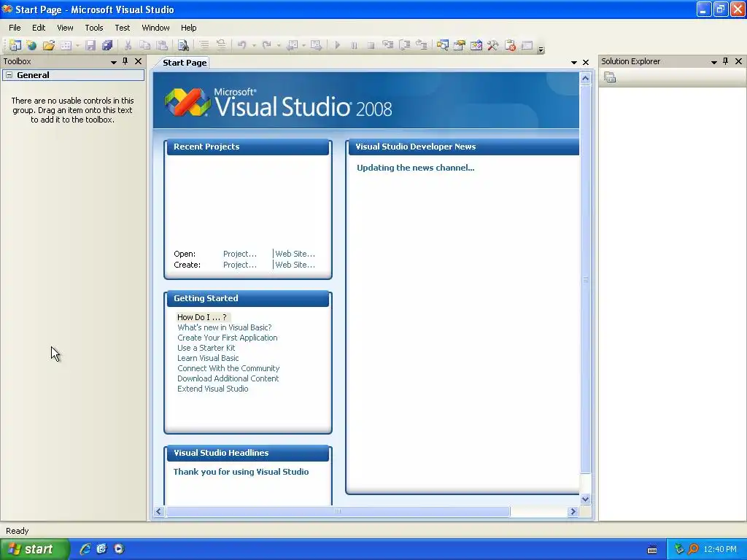
Task: Click the Solution Explorer toolbar icon
Action: pyautogui.click(x=443, y=45)
